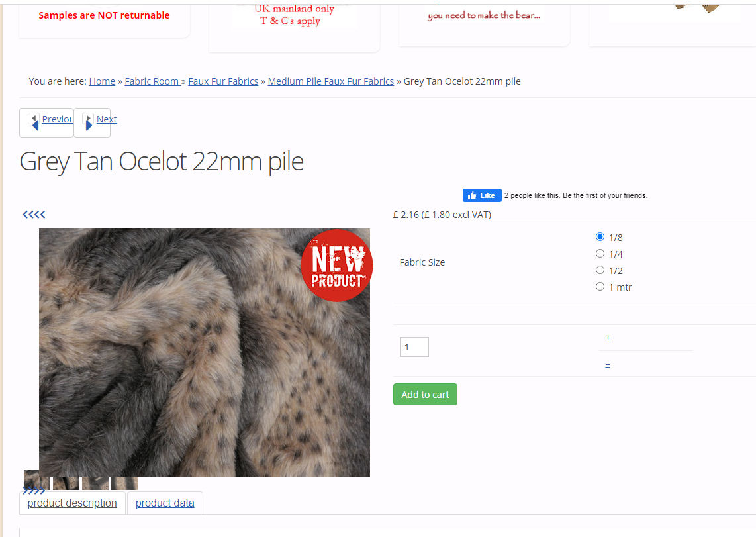Viewport: 756px width, 537px height.
Task: Click the Previous product arrow icon
Action: (34, 122)
